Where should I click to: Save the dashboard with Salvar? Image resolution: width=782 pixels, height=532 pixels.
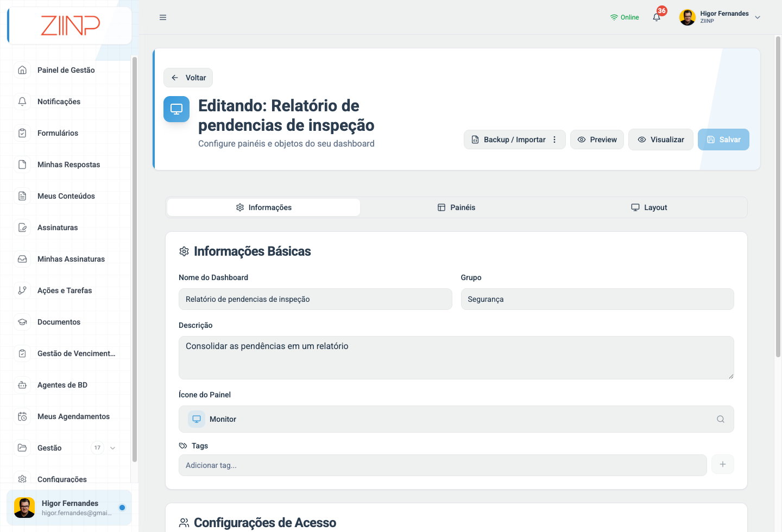723,140
